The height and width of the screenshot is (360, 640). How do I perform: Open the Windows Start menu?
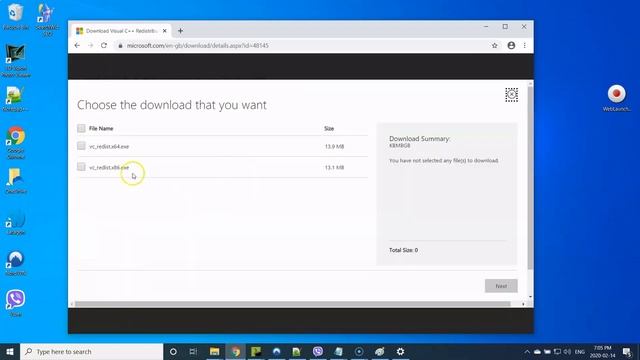[x=10, y=351]
